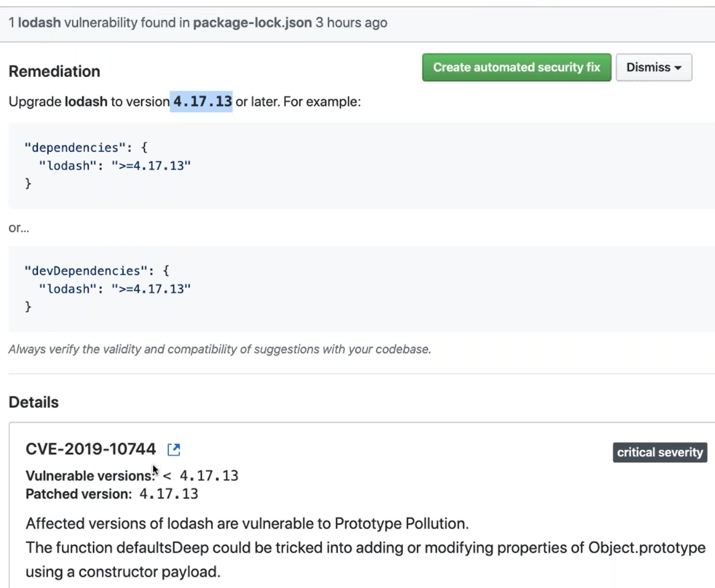Click the Remediation heading
This screenshot has width=715, height=588.
pos(54,72)
